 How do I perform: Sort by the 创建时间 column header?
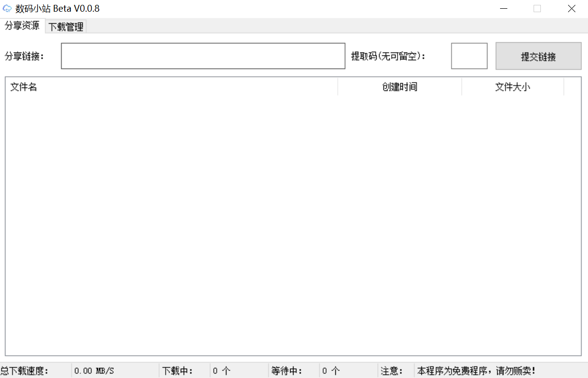[x=400, y=87]
